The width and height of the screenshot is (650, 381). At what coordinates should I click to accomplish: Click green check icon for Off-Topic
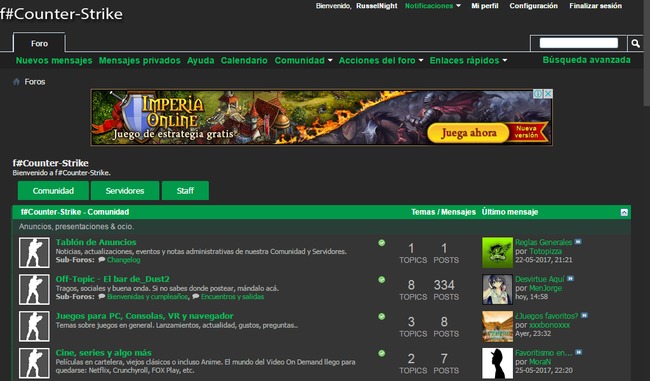382,280
